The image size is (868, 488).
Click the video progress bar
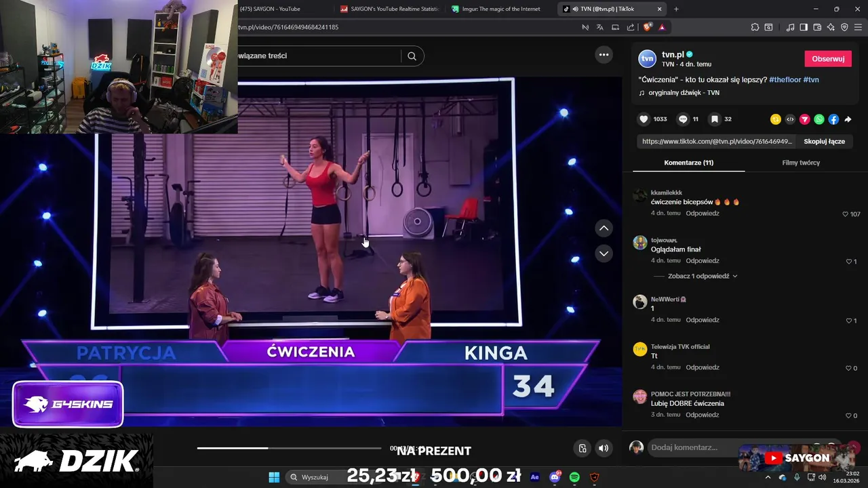[x=289, y=448]
